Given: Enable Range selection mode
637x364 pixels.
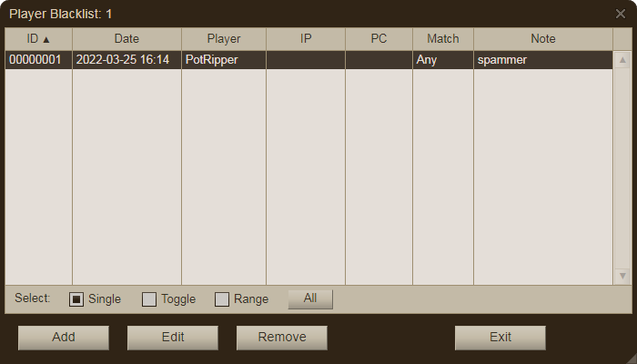Looking at the screenshot, I should [x=222, y=299].
